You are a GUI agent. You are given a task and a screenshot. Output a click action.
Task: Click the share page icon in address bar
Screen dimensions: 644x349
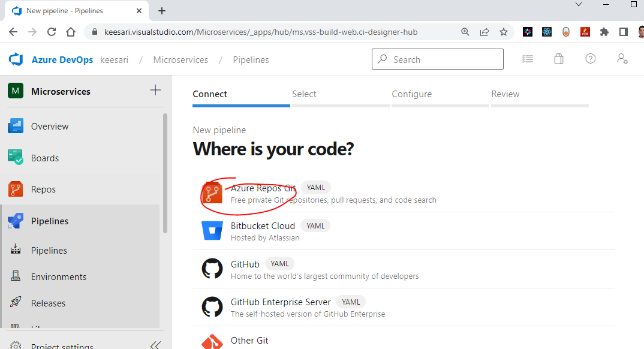tap(484, 32)
